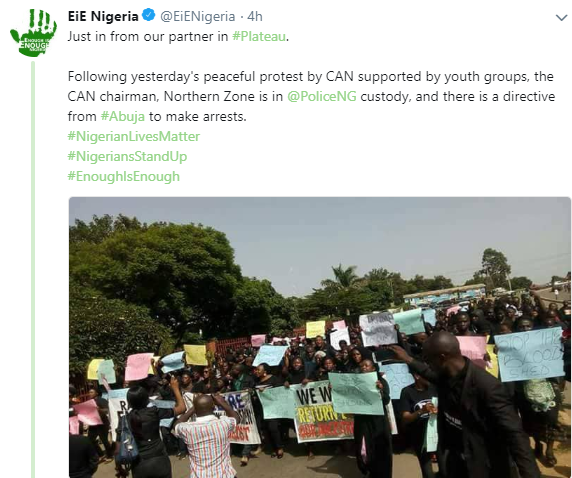Follow the #Abuja hashtag

(x=123, y=116)
